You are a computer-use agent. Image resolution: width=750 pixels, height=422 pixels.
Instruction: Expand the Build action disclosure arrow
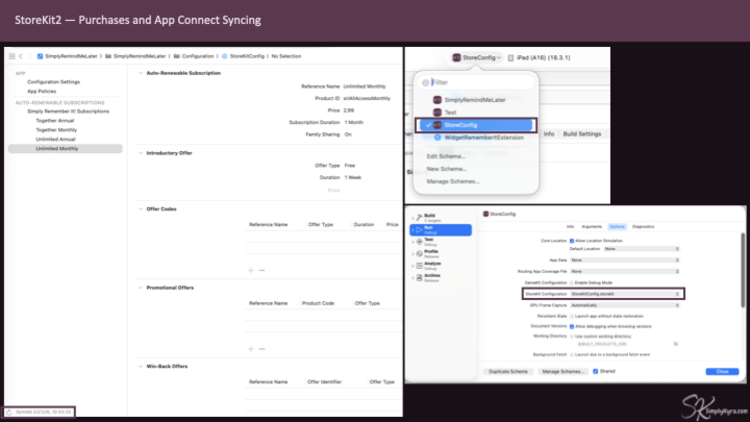click(413, 218)
